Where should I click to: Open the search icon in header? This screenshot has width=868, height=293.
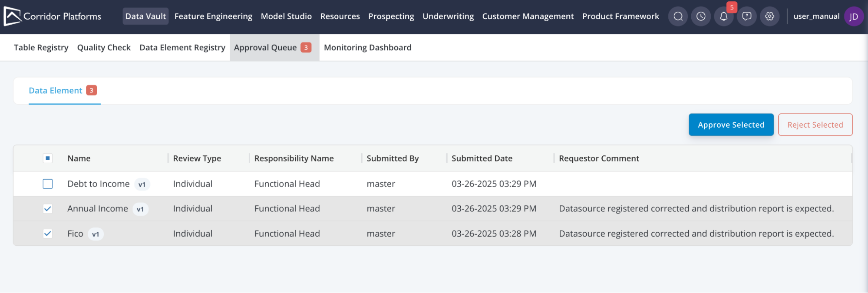click(x=678, y=16)
